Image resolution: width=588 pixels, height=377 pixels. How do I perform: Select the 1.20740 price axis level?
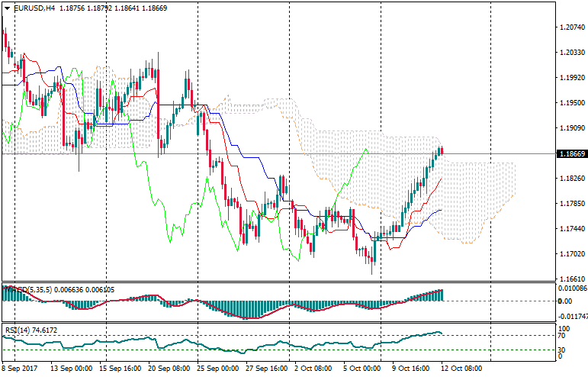(571, 27)
